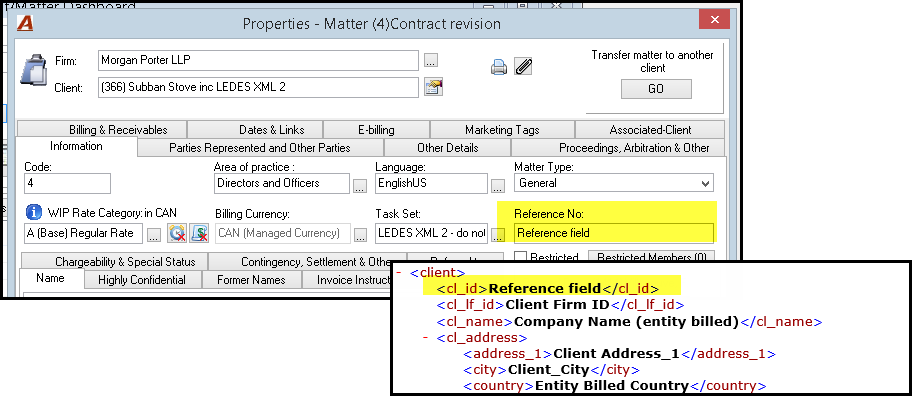Viewport: 919px width, 401px height.
Task: Click the blue info icon by WIP Rate Category
Action: (x=34, y=212)
